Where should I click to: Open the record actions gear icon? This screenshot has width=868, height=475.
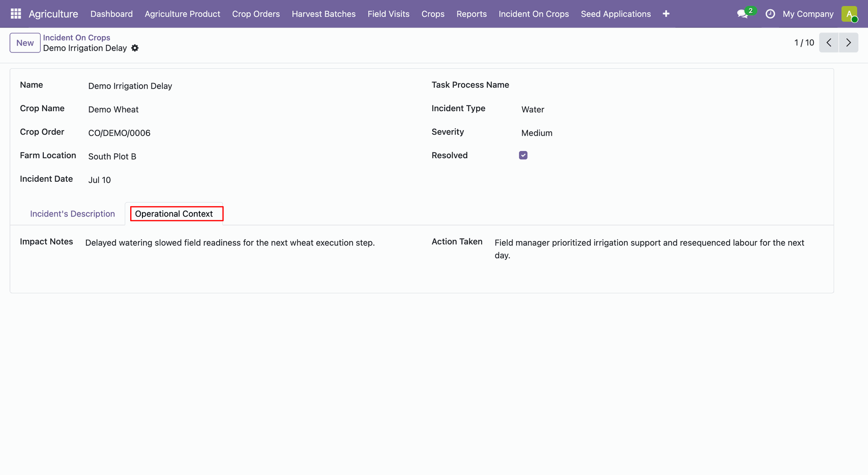pyautogui.click(x=135, y=48)
